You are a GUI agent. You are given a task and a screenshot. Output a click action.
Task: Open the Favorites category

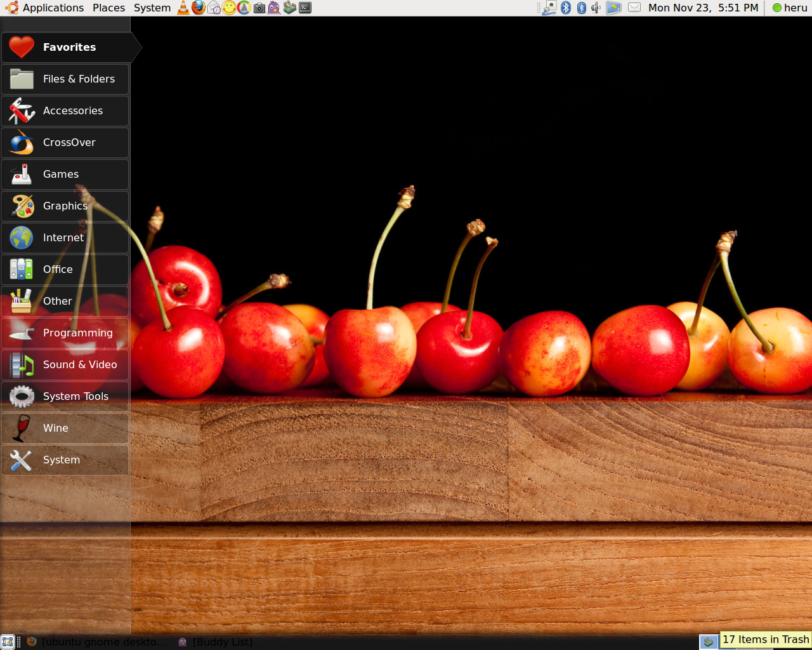coord(70,47)
